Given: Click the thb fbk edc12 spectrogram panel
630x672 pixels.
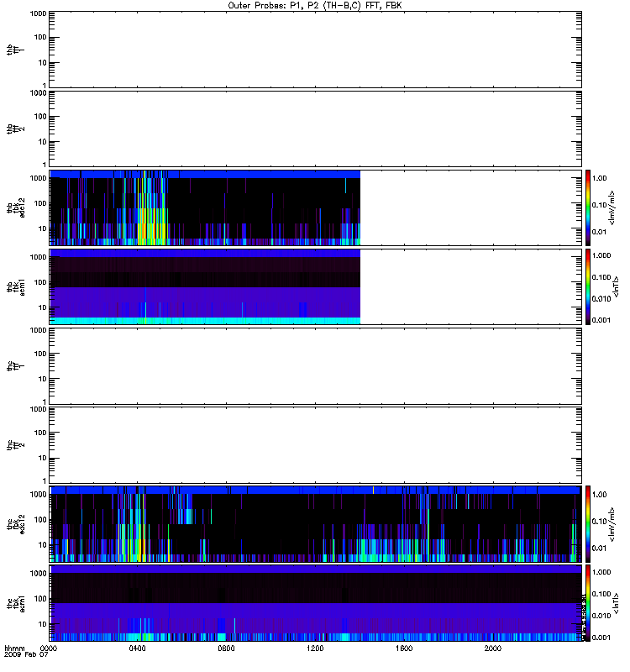Looking at the screenshot, I should 316,207.
